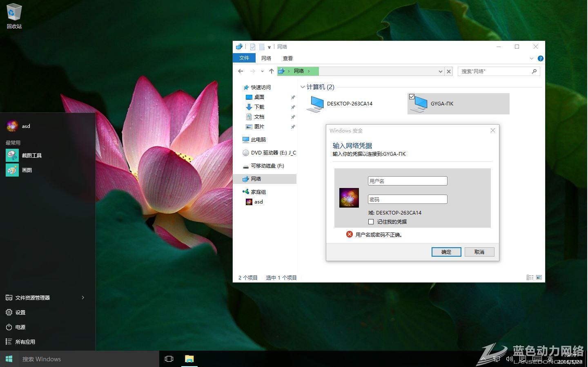588x367 pixels.
Task: Enable the remember my credentials checkbox
Action: coord(371,222)
